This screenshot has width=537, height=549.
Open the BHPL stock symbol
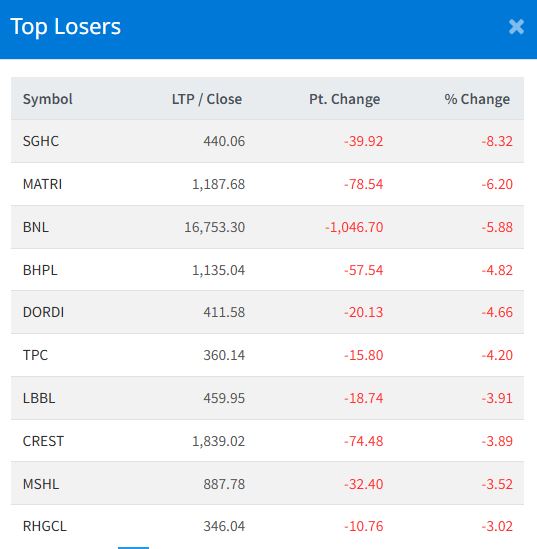pyautogui.click(x=40, y=270)
